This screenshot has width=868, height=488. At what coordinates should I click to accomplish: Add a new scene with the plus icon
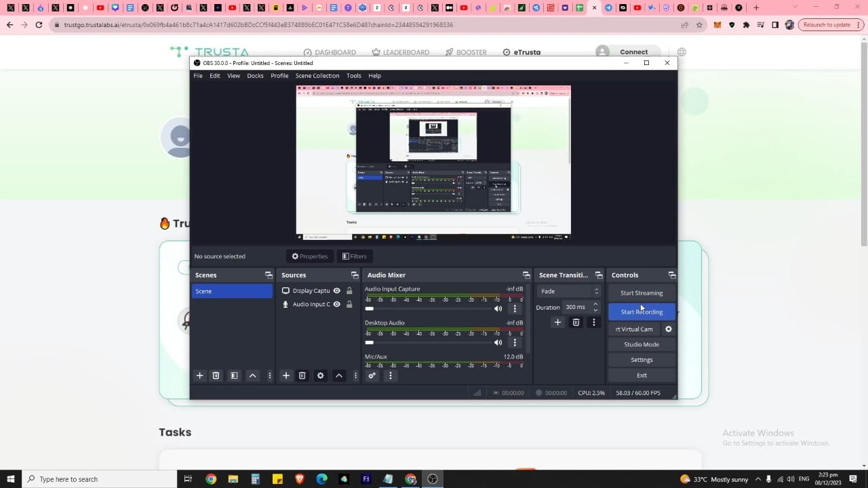tap(199, 375)
